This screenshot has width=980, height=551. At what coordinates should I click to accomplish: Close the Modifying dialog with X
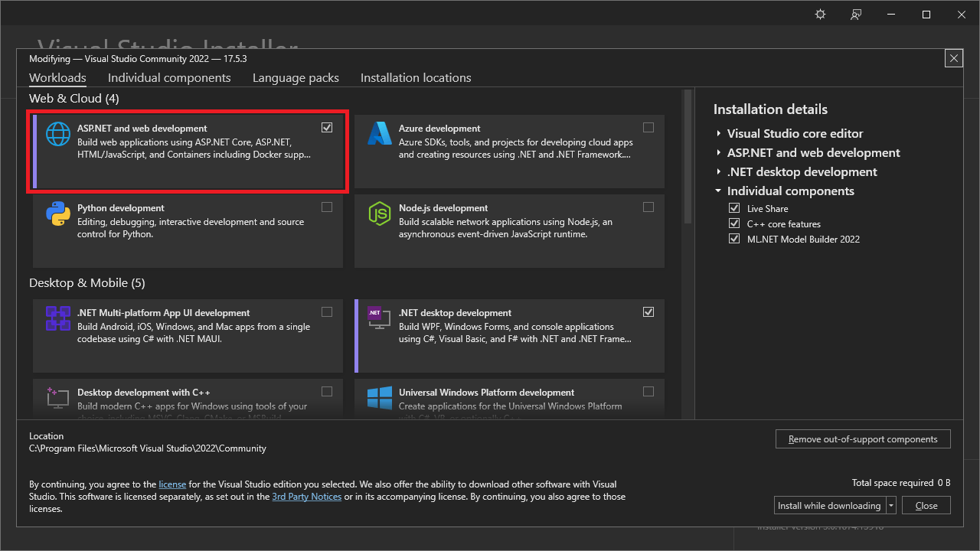(x=953, y=58)
